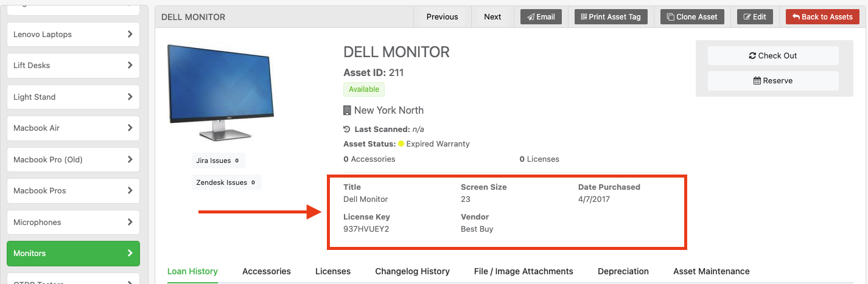The width and height of the screenshot is (868, 284).
Task: Click the Clone Asset copy icon
Action: pyautogui.click(x=671, y=17)
